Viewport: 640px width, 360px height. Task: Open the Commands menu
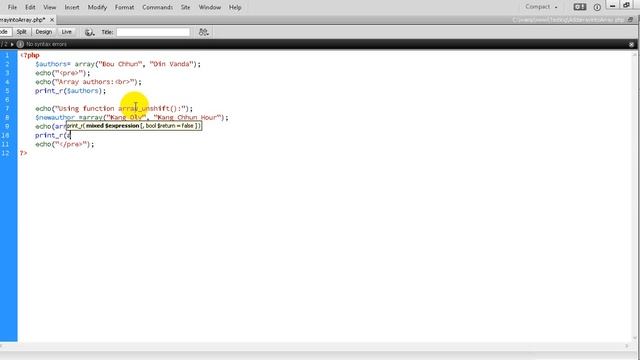click(157, 7)
